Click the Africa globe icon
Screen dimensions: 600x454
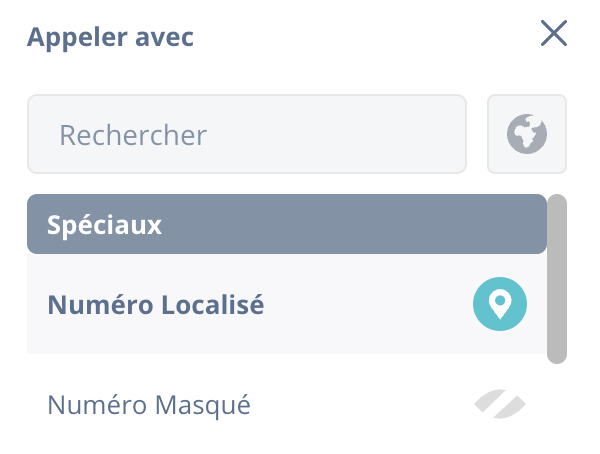(x=527, y=134)
